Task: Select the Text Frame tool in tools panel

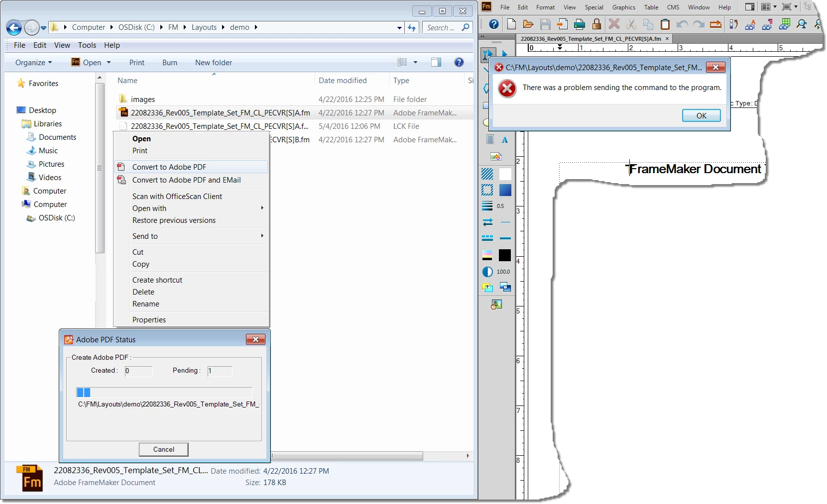Action: [x=490, y=140]
